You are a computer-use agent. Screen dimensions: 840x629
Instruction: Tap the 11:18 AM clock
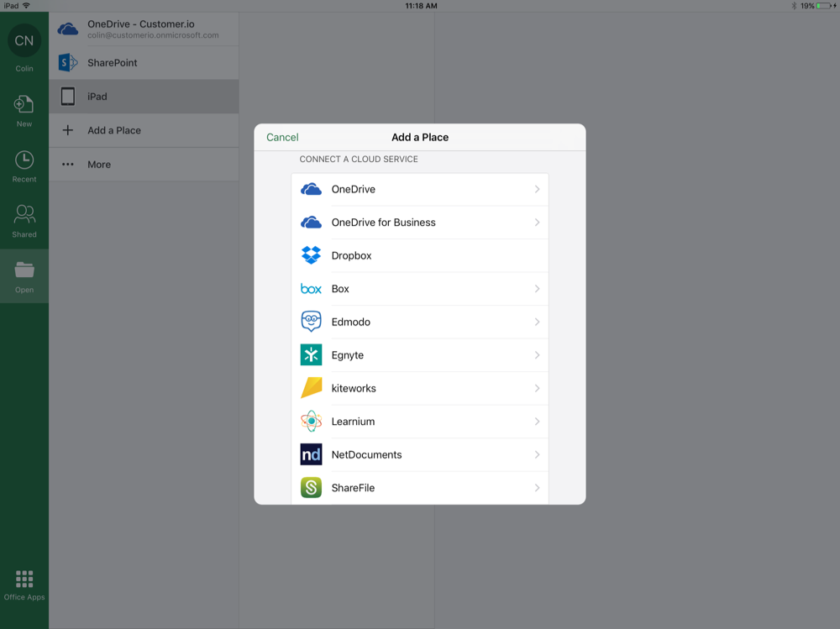coord(421,6)
